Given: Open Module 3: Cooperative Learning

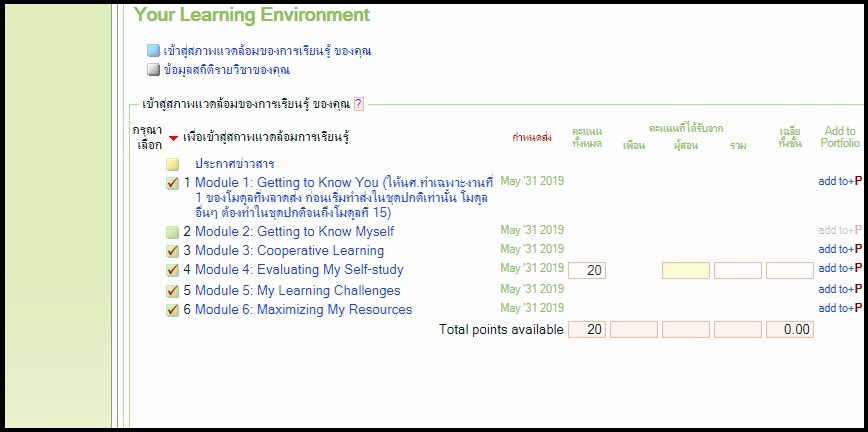Looking at the screenshot, I should (x=289, y=251).
